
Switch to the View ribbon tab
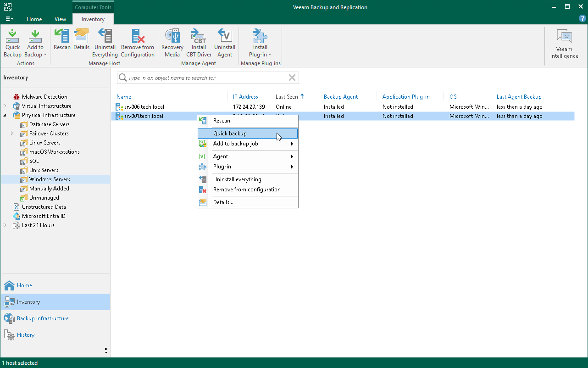[x=61, y=19]
